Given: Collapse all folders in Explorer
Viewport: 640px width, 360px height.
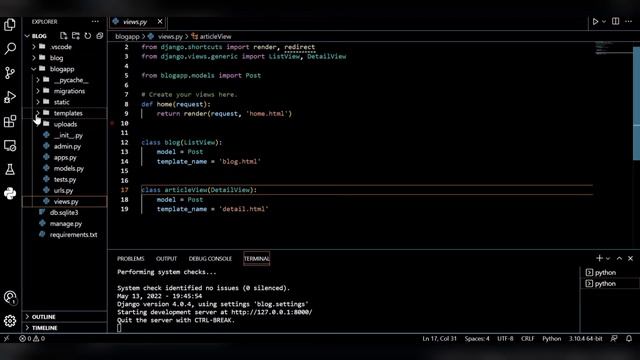Looking at the screenshot, I should (100, 36).
